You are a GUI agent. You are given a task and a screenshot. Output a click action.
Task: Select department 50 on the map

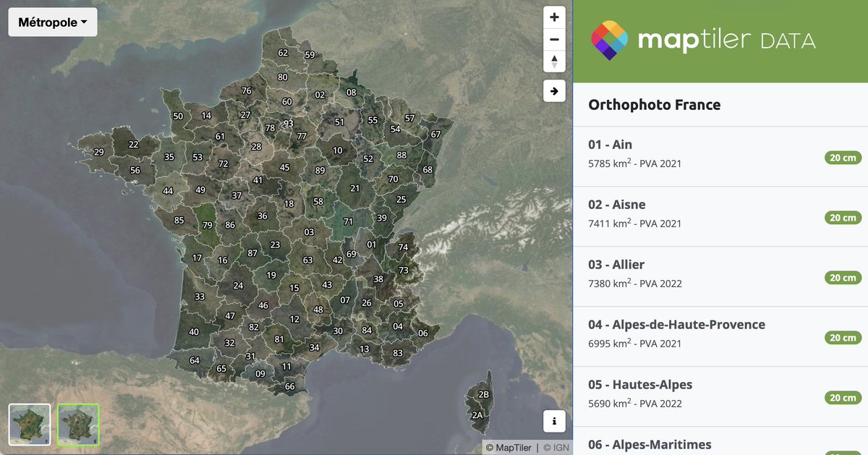[178, 116]
